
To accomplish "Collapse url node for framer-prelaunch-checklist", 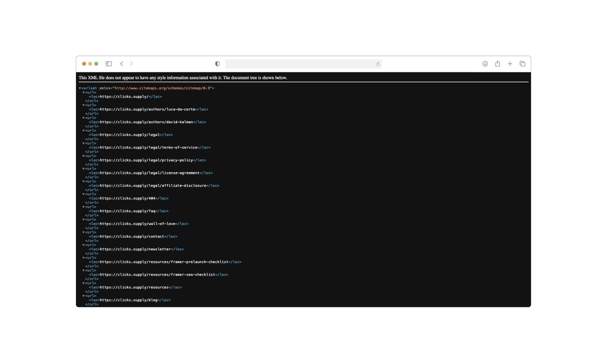I will (83, 258).
